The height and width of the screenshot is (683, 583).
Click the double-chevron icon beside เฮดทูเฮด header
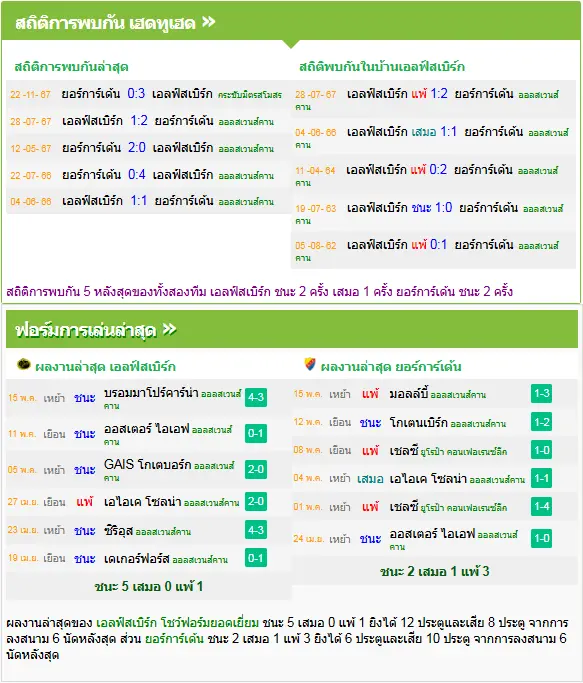coord(209,22)
